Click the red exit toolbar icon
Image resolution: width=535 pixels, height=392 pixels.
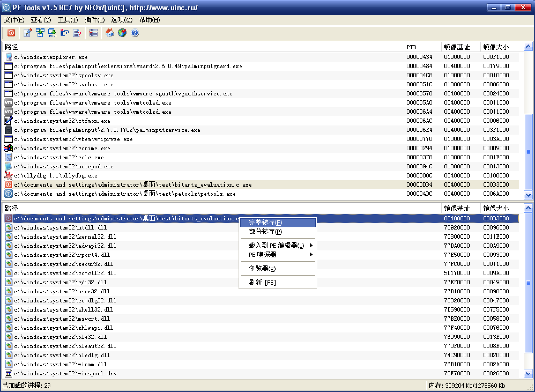pyautogui.click(x=11, y=33)
